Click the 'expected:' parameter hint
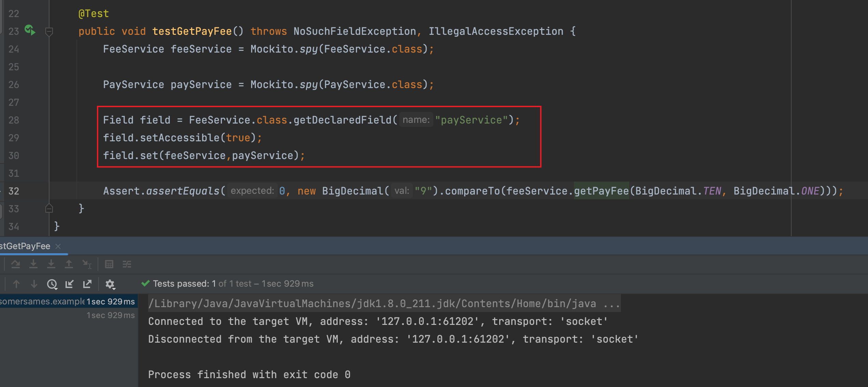 point(252,191)
